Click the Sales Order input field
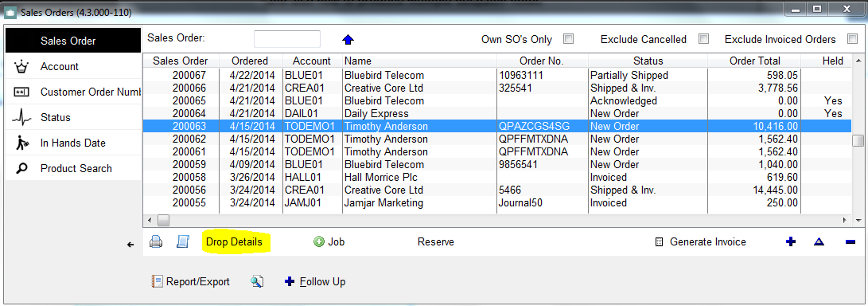The width and height of the screenshot is (868, 306). coord(286,39)
